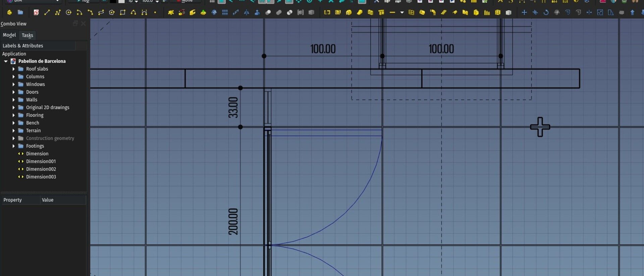Select the Dimension002 tree item
Image resolution: width=644 pixels, height=276 pixels.
click(41, 169)
